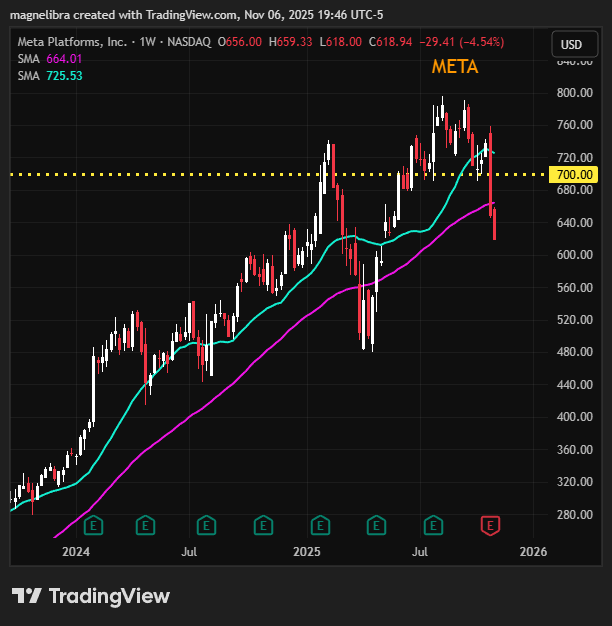Click the 600.00 price axis label
Screen dimensions: 612x626
point(574,255)
